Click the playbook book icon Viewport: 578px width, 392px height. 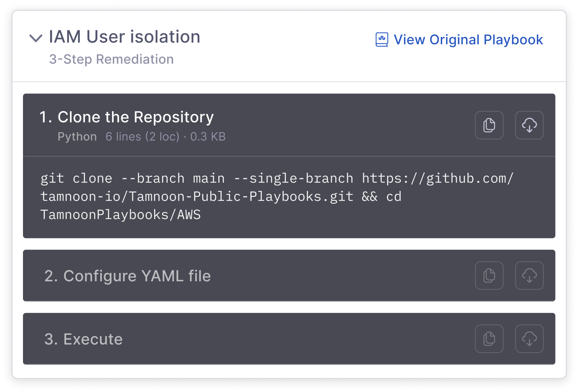(381, 39)
